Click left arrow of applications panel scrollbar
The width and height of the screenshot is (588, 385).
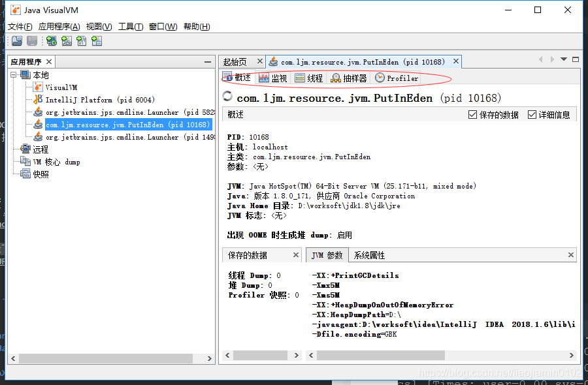coord(13,358)
